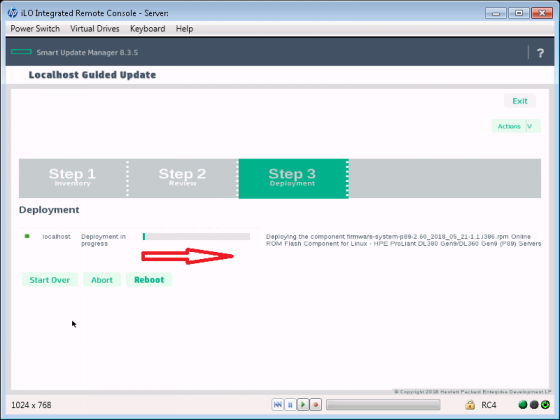Click the dark gray LED indicator
The width and height of the screenshot is (560, 420).
(x=534, y=405)
